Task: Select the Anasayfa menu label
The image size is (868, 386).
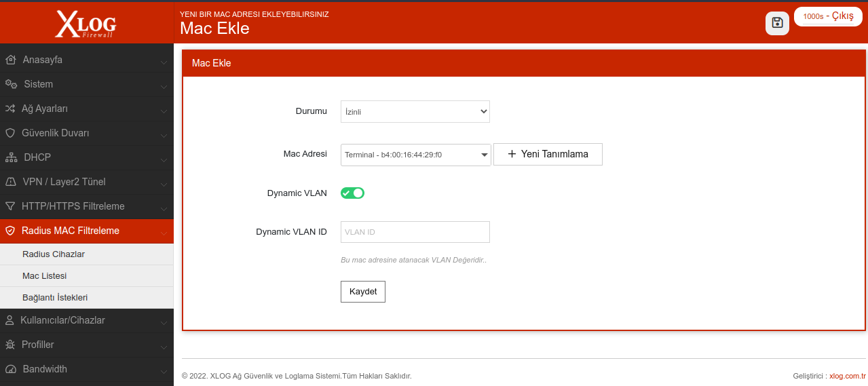Action: coord(42,60)
